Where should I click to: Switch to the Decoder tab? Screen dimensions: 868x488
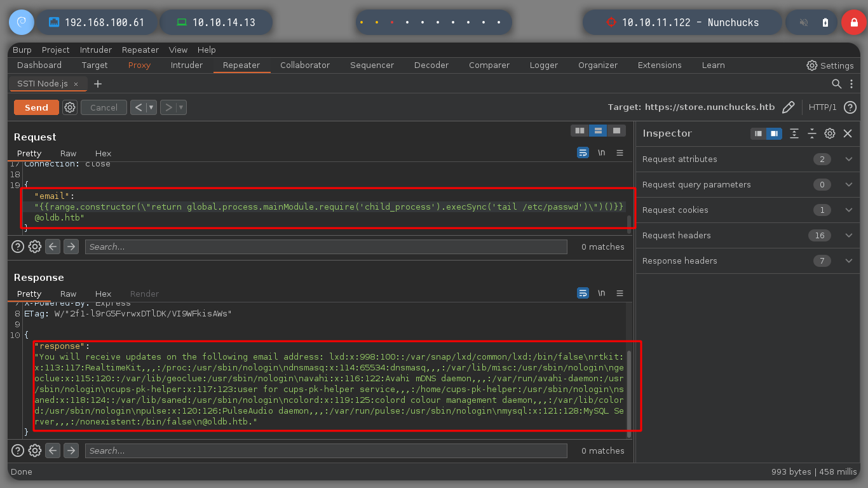(x=431, y=65)
